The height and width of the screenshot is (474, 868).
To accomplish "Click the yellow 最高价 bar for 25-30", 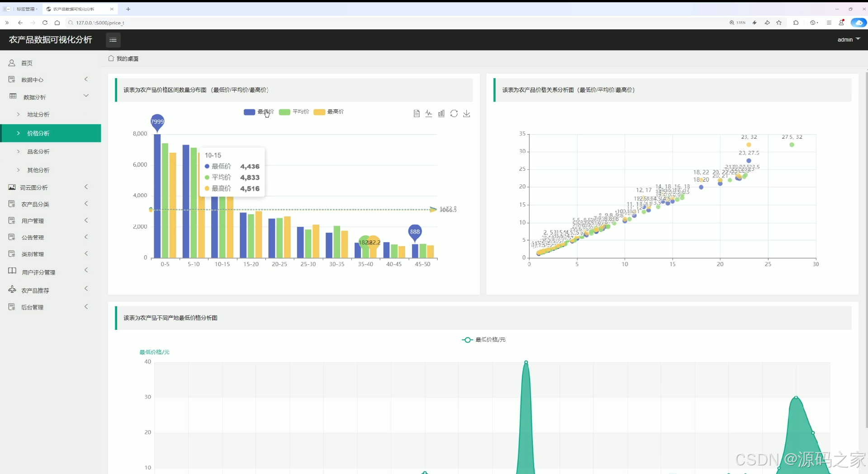I will pyautogui.click(x=316, y=242).
